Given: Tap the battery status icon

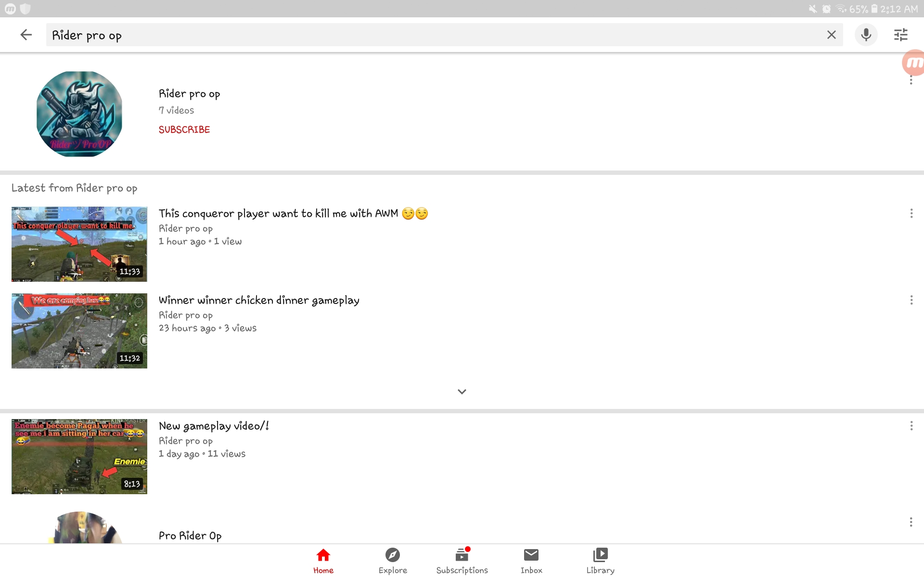Looking at the screenshot, I should [x=874, y=9].
